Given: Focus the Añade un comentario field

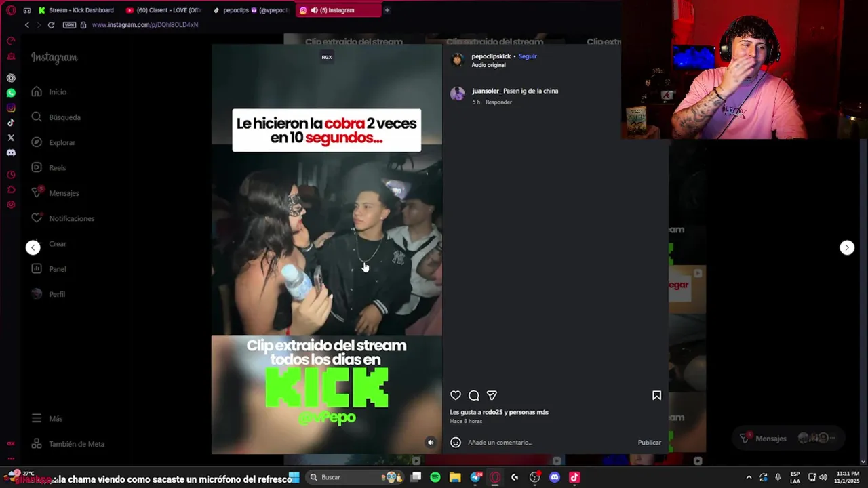Looking at the screenshot, I should pyautogui.click(x=549, y=442).
